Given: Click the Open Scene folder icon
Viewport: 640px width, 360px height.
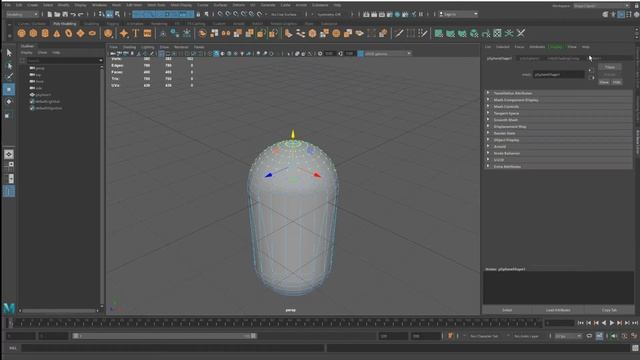Looking at the screenshot, I should pos(57,14).
